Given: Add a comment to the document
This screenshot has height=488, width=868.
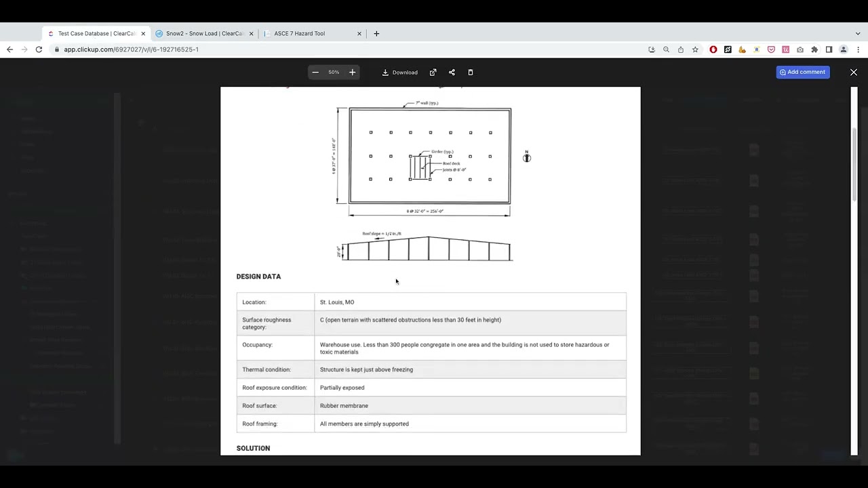Looking at the screenshot, I should point(803,72).
